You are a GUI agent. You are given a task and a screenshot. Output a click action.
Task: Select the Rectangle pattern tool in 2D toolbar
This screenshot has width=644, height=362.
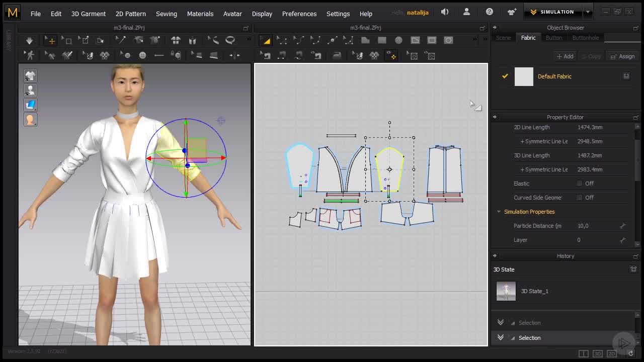point(382,40)
